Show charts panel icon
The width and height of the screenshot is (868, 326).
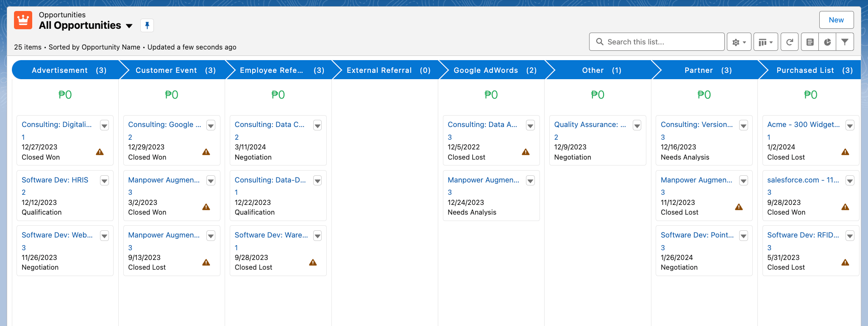tap(827, 42)
